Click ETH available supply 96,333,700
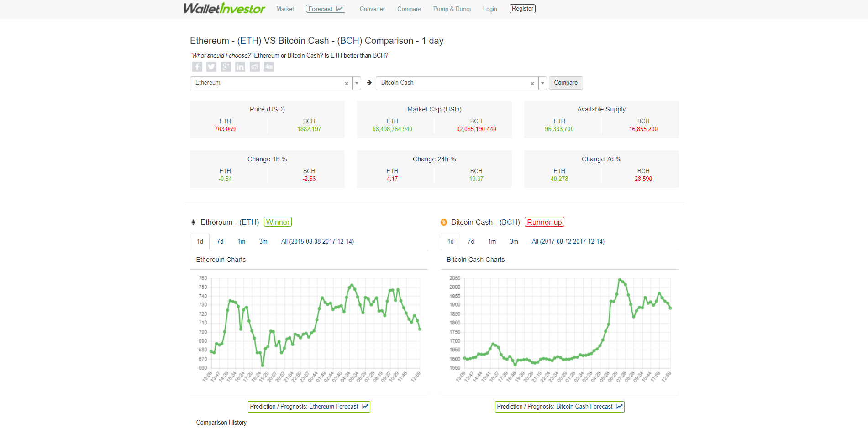This screenshot has height=430, width=868. click(559, 129)
